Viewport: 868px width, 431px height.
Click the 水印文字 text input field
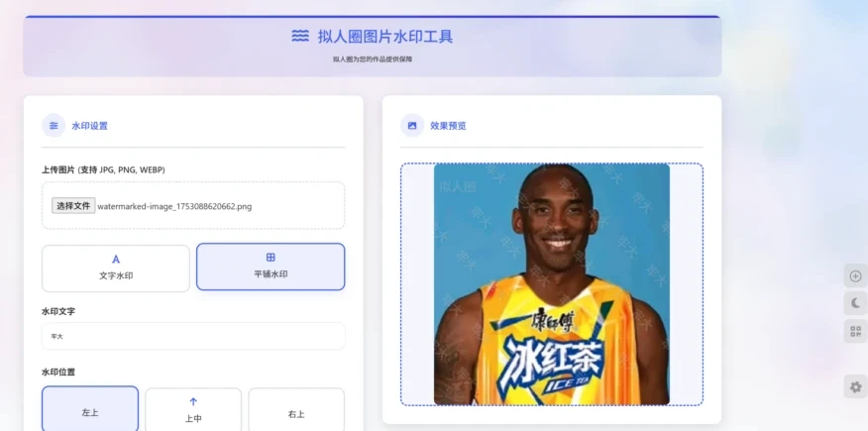pos(193,336)
